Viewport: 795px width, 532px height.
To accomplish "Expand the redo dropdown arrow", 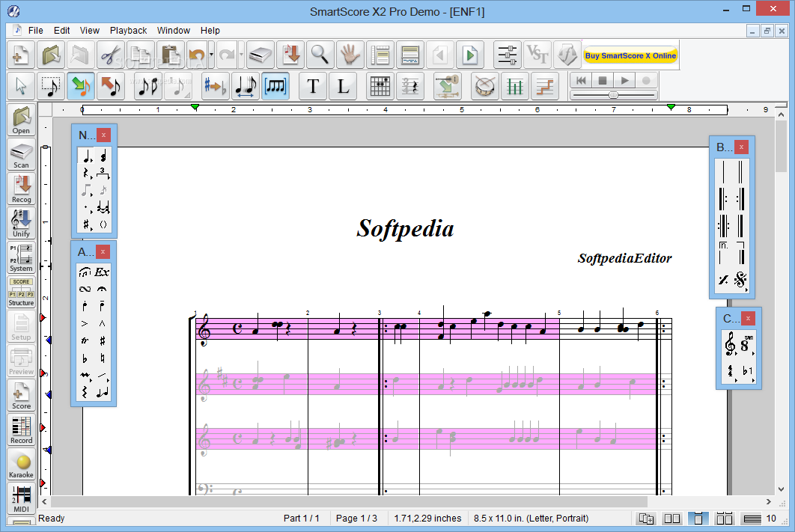I will coord(241,55).
